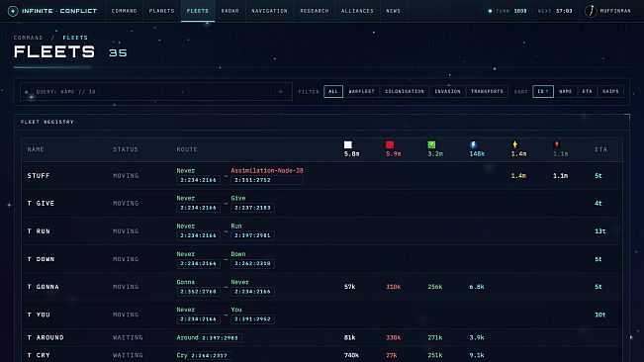
Task: Click the white resource column icon
Action: pos(348,144)
